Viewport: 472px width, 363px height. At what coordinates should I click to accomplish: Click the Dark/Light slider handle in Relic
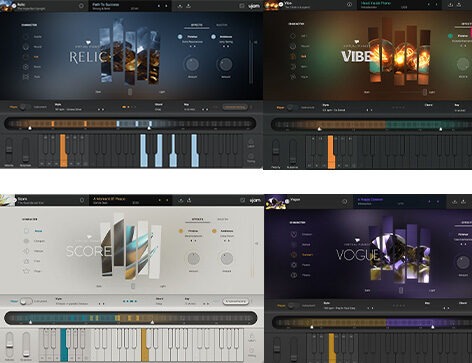pyautogui.click(x=130, y=92)
